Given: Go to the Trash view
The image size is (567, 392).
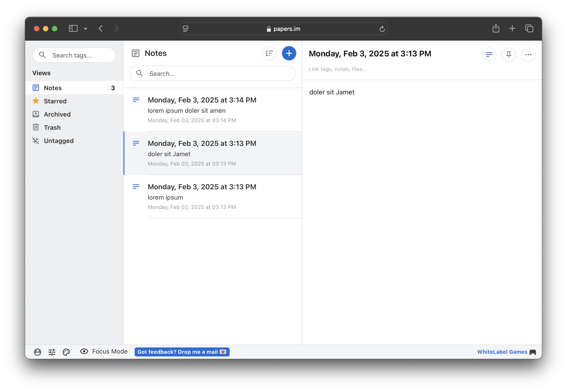Looking at the screenshot, I should click(x=52, y=128).
